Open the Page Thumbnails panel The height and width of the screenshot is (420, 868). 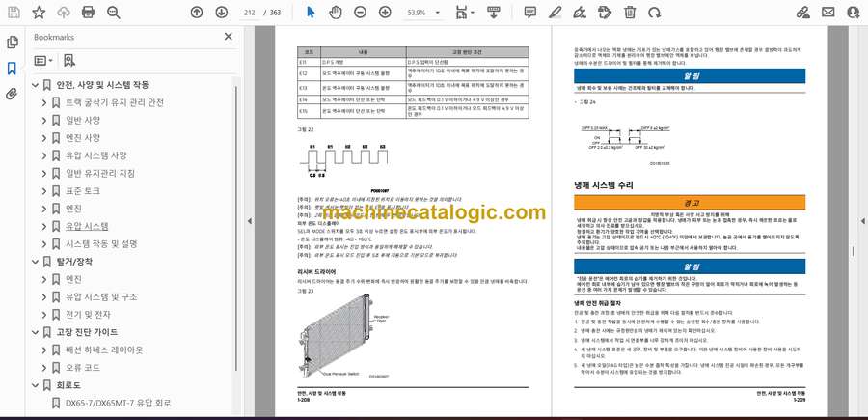[12, 42]
